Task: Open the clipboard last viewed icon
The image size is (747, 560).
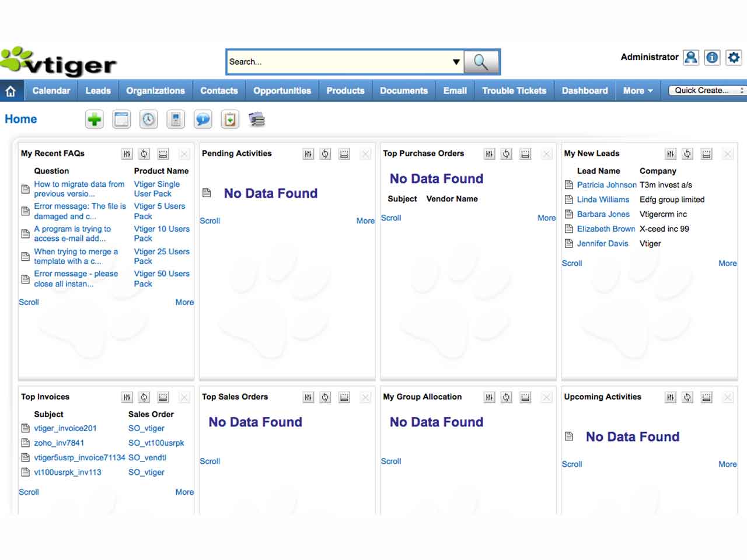Action: coord(230,120)
